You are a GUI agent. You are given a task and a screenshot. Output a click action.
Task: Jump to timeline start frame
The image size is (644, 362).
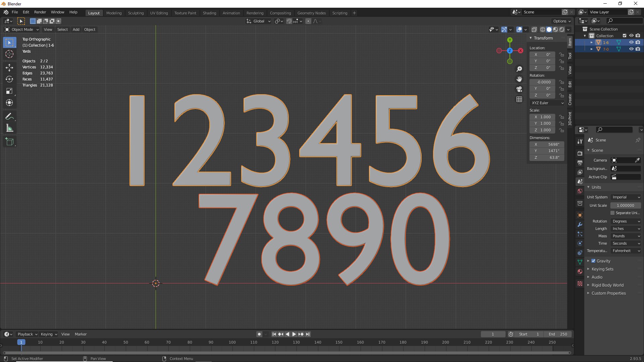[x=274, y=334]
